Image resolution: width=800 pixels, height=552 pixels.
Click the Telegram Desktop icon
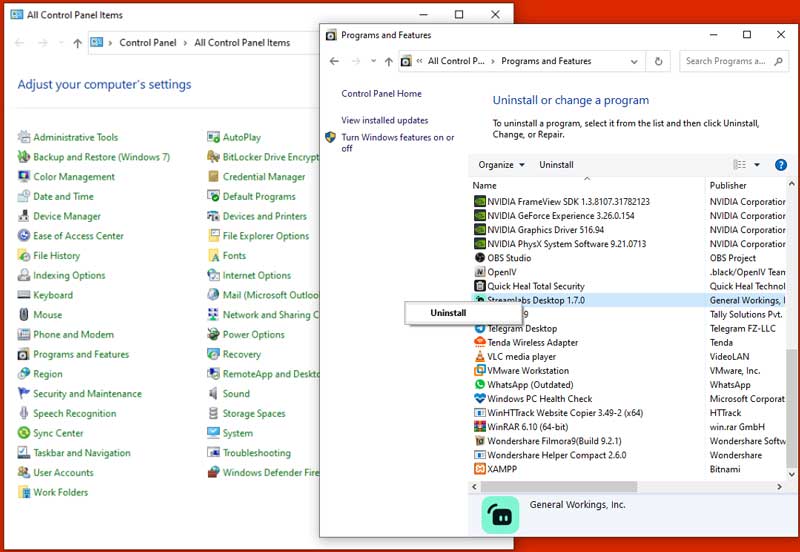point(480,328)
